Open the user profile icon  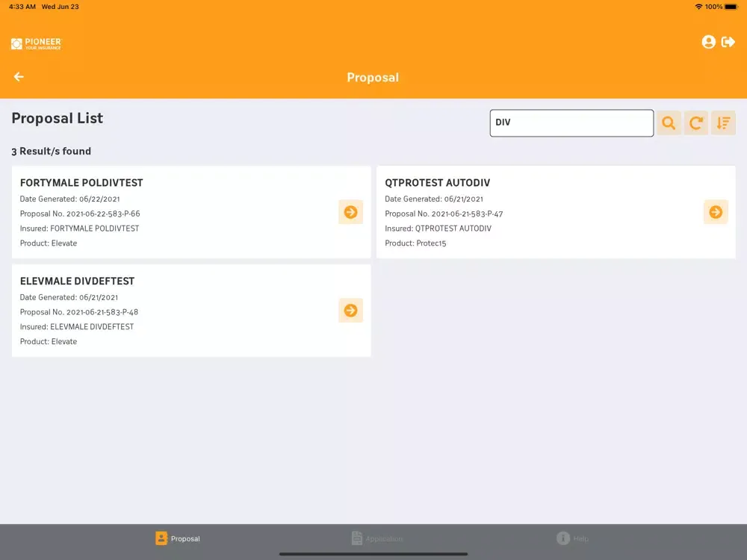pyautogui.click(x=708, y=42)
